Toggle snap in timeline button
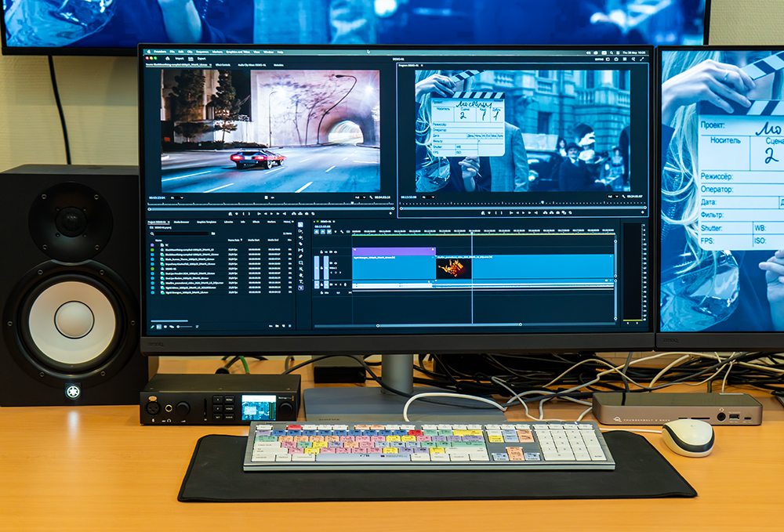This screenshot has height=532, width=784. pos(321,232)
